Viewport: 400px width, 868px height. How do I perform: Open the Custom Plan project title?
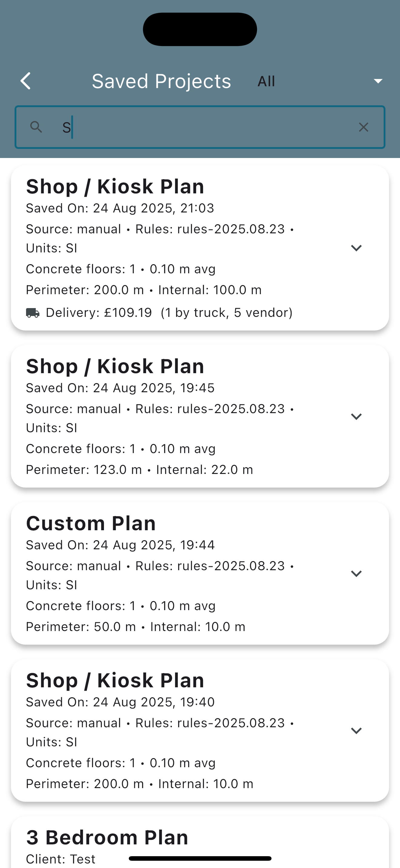pyautogui.click(x=91, y=523)
